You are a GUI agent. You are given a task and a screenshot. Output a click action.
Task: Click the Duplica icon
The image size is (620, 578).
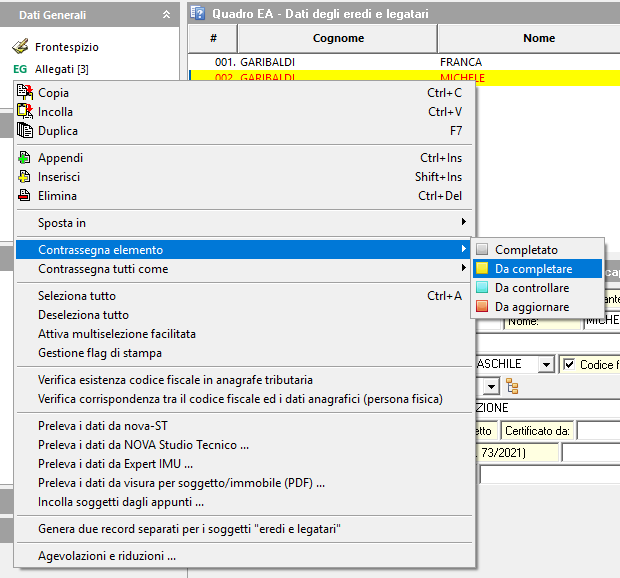[x=25, y=131]
